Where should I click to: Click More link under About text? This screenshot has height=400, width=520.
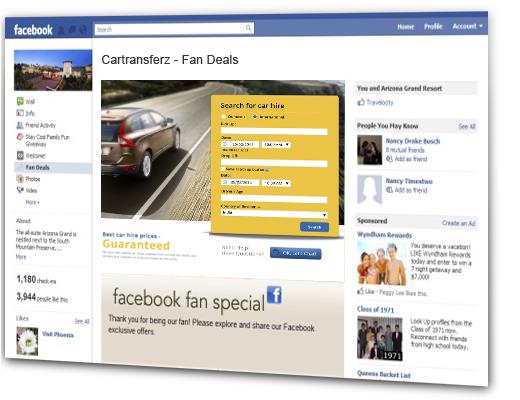click(21, 257)
